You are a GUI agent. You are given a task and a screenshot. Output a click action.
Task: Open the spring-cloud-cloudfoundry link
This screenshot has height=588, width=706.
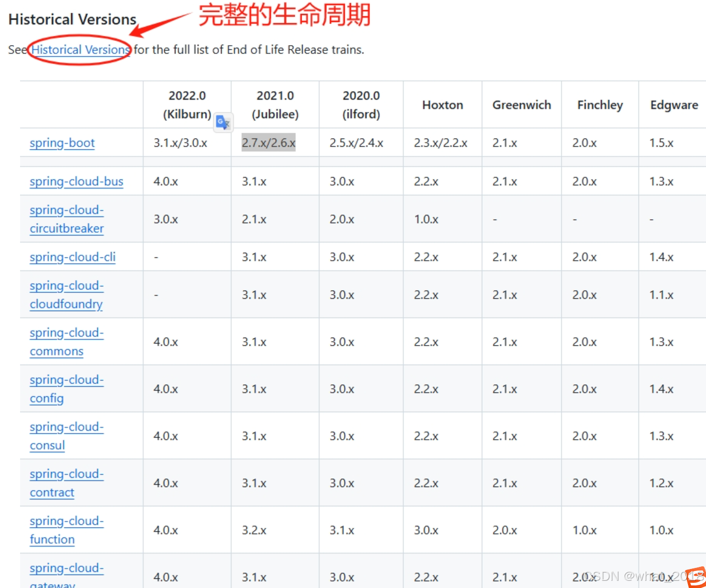(x=66, y=294)
